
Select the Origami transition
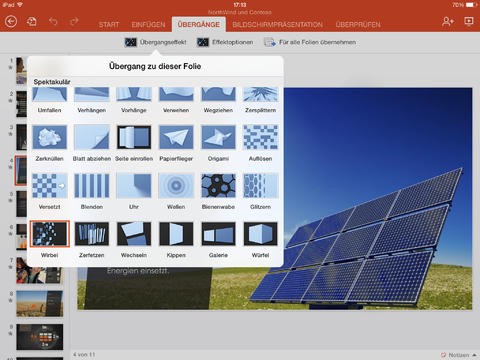tap(218, 143)
